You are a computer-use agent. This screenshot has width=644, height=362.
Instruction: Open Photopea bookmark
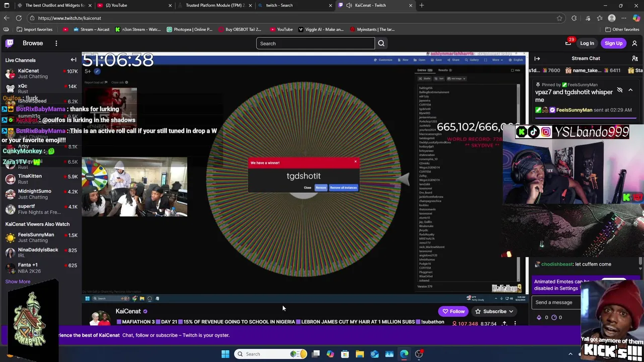click(x=189, y=29)
